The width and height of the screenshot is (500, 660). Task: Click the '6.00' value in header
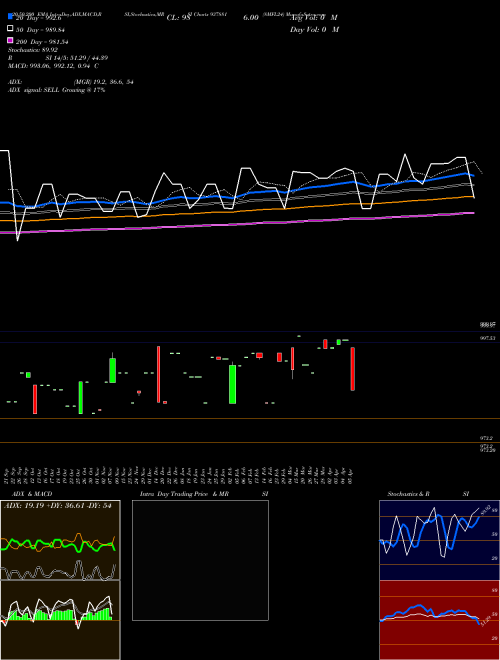[x=251, y=18]
